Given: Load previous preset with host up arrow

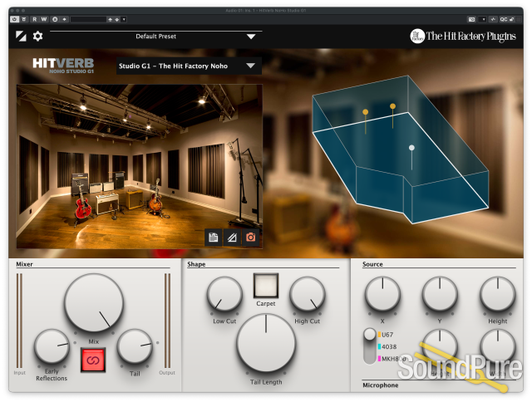Looking at the screenshot, I should pyautogui.click(x=111, y=20).
